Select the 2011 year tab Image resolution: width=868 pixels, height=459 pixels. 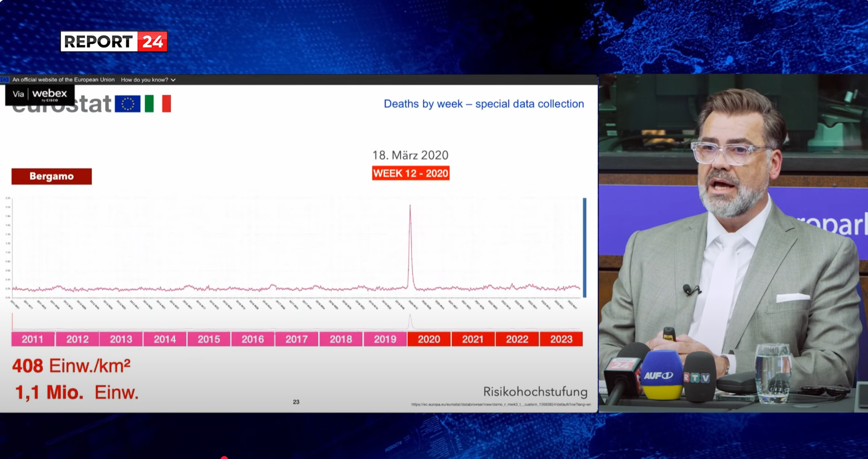33,339
